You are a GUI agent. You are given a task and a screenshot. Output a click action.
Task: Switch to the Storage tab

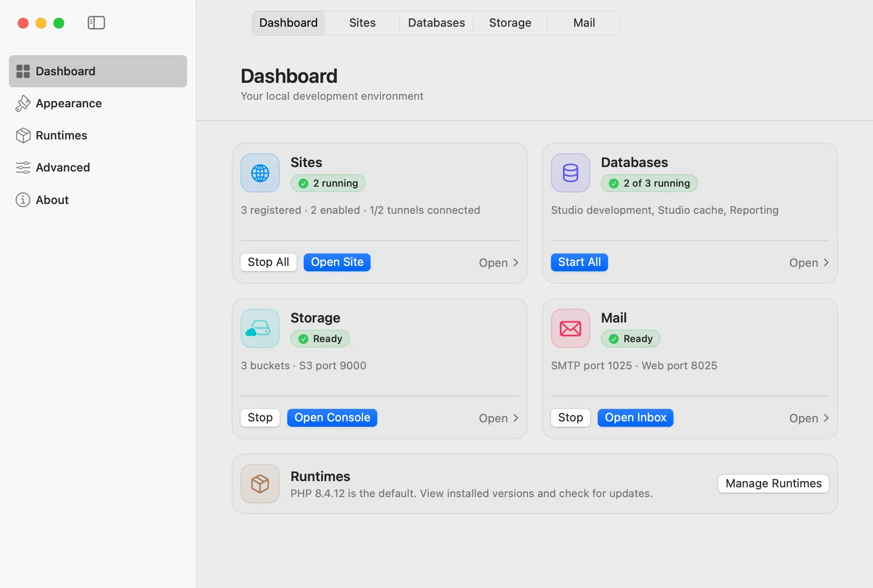510,23
